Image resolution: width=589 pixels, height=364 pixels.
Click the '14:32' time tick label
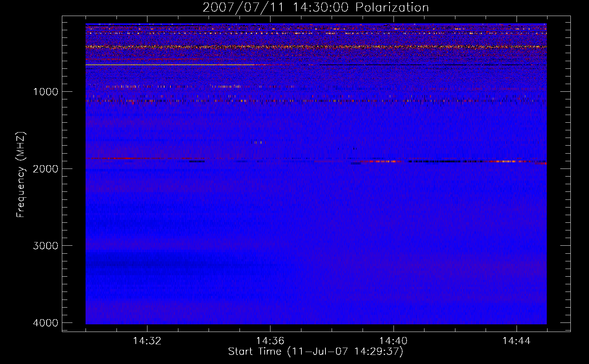[147, 341]
